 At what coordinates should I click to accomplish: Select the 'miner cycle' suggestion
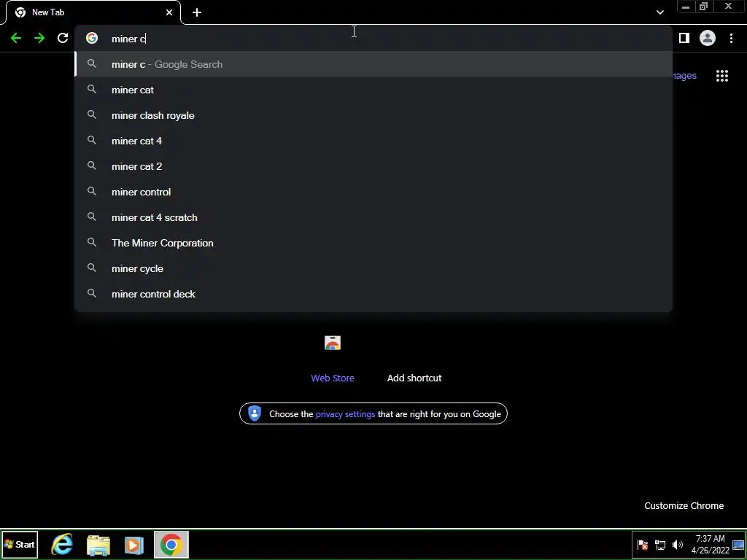373,268
